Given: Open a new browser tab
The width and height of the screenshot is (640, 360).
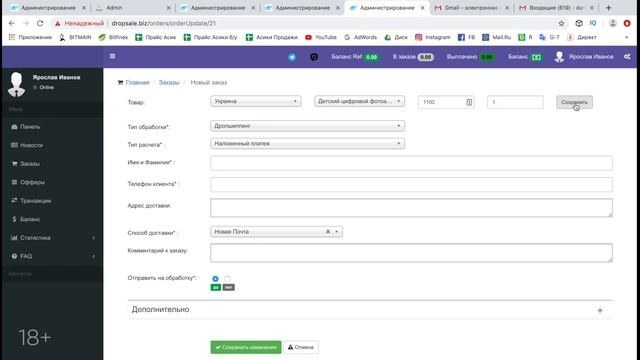Looking at the screenshot, I should (x=608, y=8).
